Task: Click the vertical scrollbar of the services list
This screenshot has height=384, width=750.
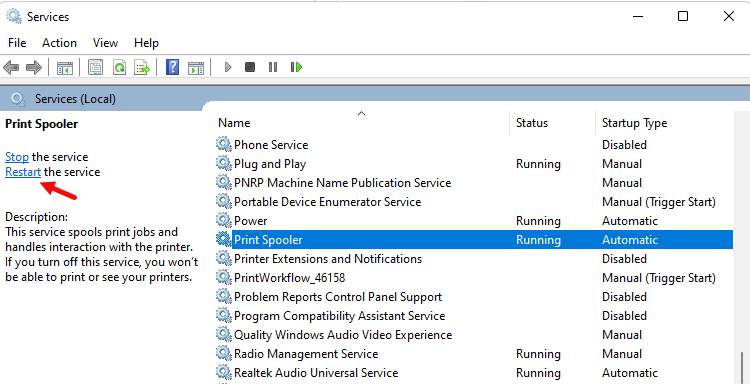Action: pyautogui.click(x=741, y=249)
